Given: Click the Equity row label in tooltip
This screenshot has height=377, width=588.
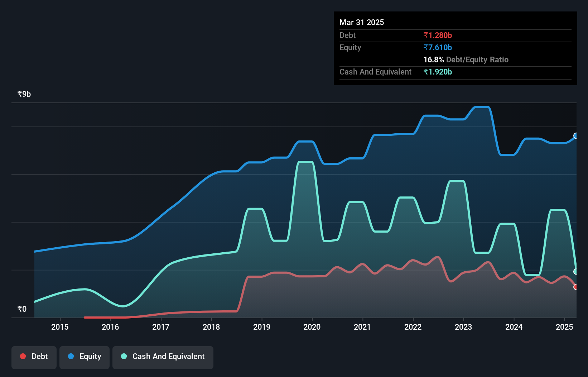Looking at the screenshot, I should pyautogui.click(x=350, y=48).
